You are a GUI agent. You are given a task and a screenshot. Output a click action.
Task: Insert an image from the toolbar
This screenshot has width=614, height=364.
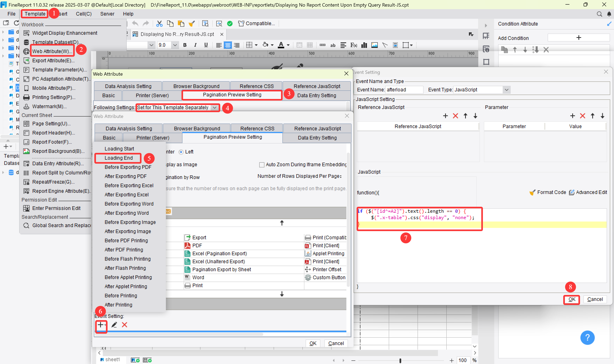pyautogui.click(x=374, y=45)
